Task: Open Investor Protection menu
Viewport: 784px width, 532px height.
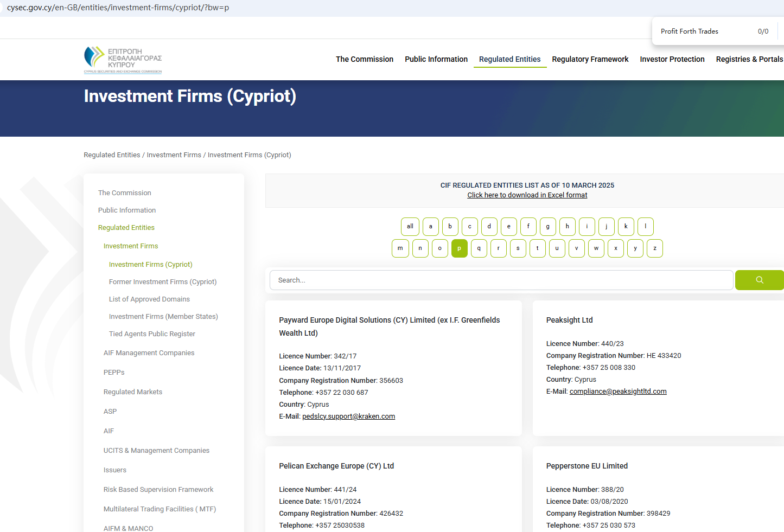Action: tap(672, 59)
